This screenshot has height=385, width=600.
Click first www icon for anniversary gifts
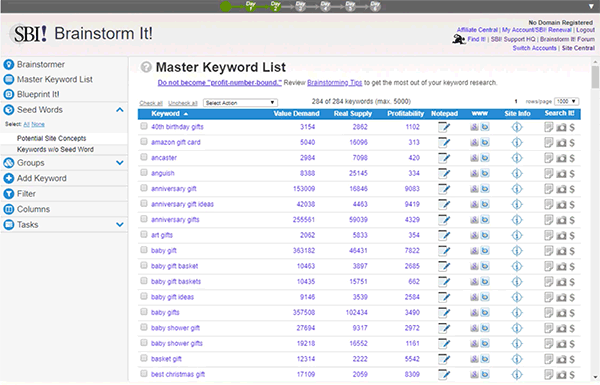point(474,220)
